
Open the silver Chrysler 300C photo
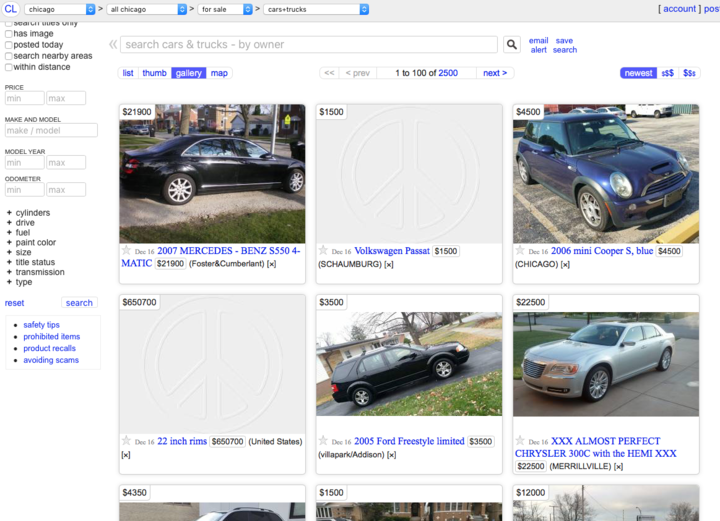[606, 364]
